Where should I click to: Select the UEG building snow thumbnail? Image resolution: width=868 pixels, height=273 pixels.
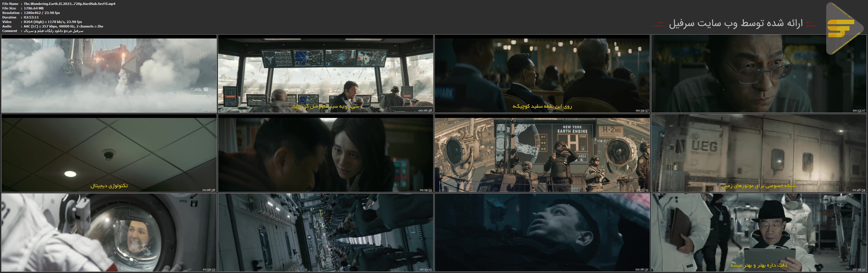coord(758,154)
